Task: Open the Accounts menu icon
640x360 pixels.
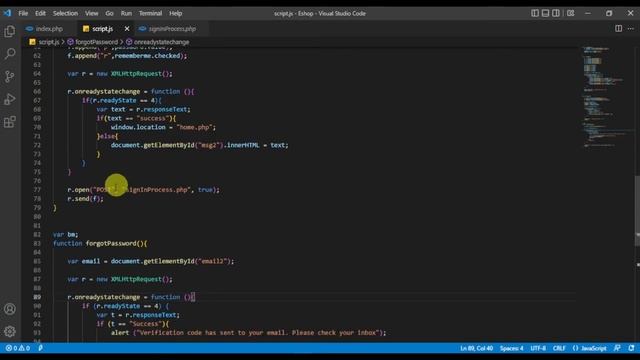Action: (x=10, y=309)
